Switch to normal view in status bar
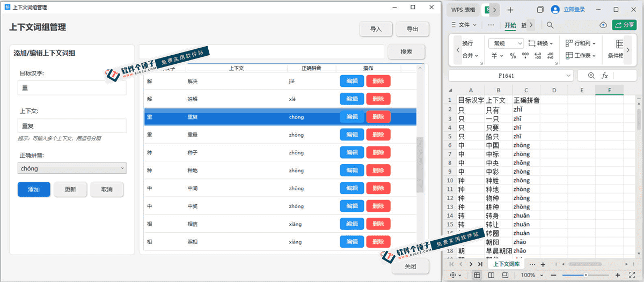 coord(477,275)
